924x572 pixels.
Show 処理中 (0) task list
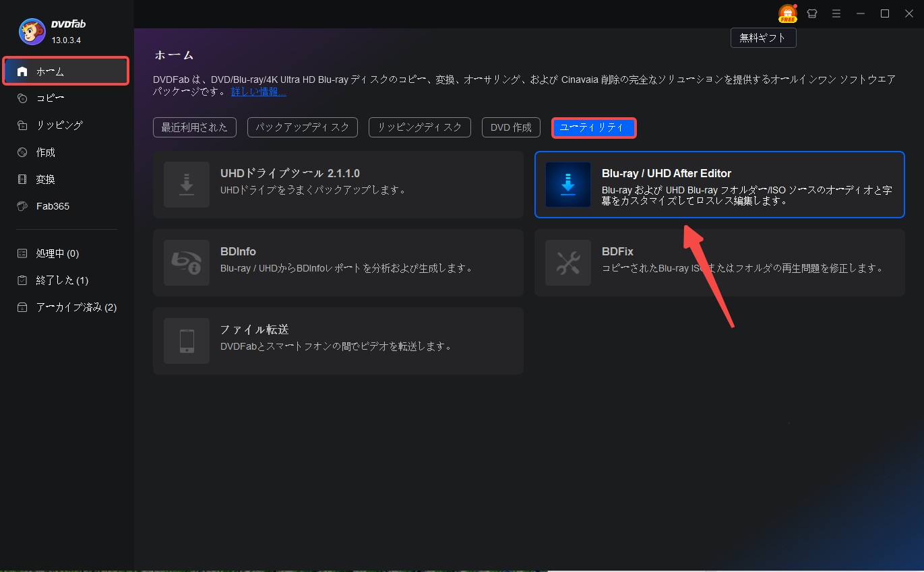(x=57, y=253)
